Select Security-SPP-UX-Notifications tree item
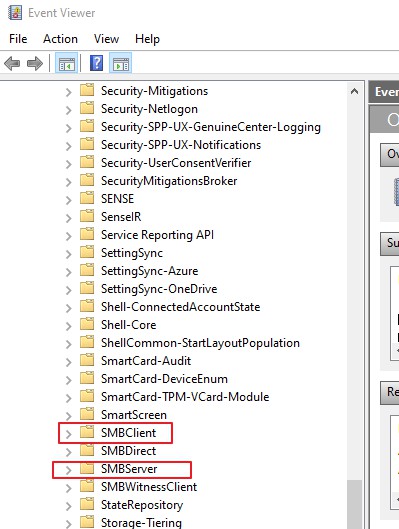399x529 pixels. pyautogui.click(x=181, y=145)
